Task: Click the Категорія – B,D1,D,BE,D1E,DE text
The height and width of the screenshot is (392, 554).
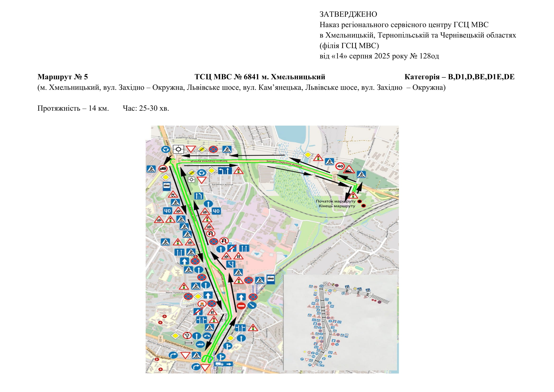Action: click(x=459, y=77)
